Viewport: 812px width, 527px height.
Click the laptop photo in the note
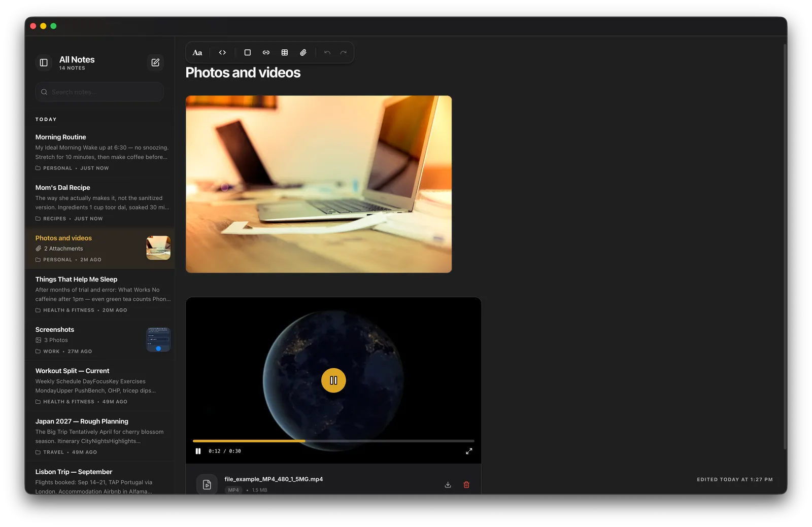319,184
